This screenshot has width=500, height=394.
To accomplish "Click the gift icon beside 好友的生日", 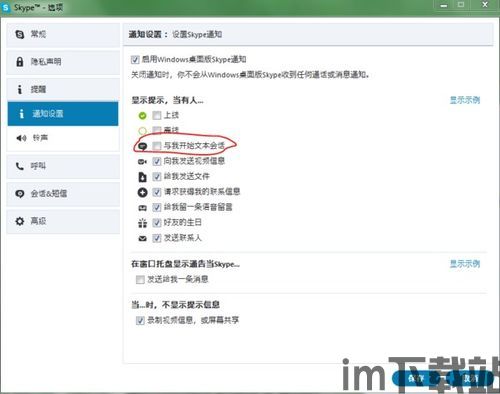I will pyautogui.click(x=142, y=223).
